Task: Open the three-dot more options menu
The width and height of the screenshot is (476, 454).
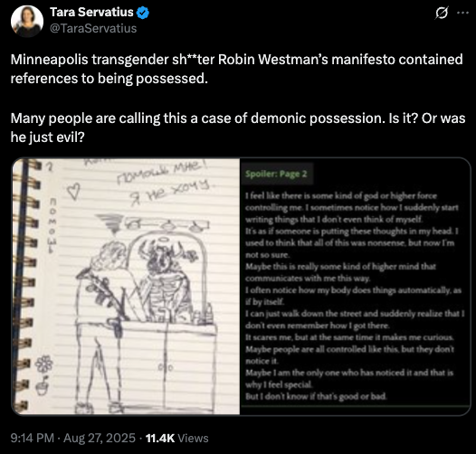Action: [462, 13]
